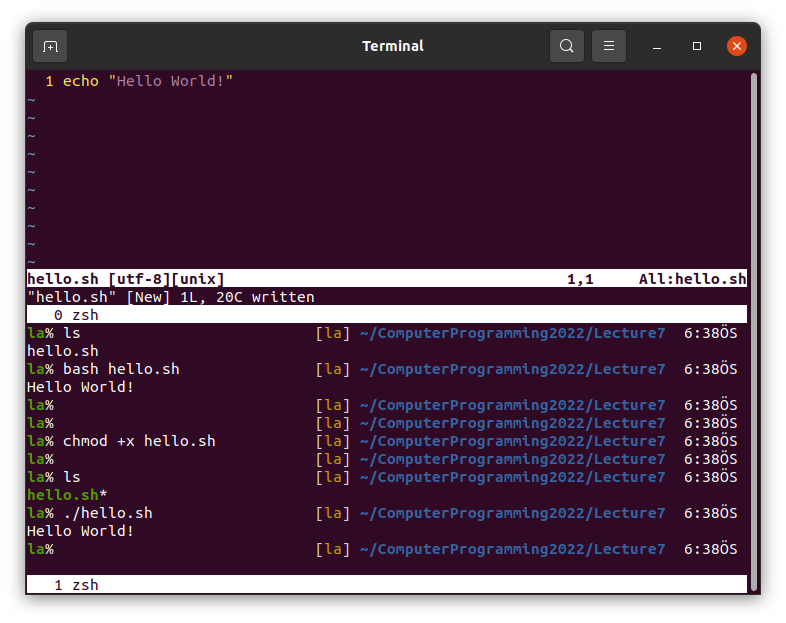
Task: Open the hamburger menu in the title bar
Action: point(609,46)
